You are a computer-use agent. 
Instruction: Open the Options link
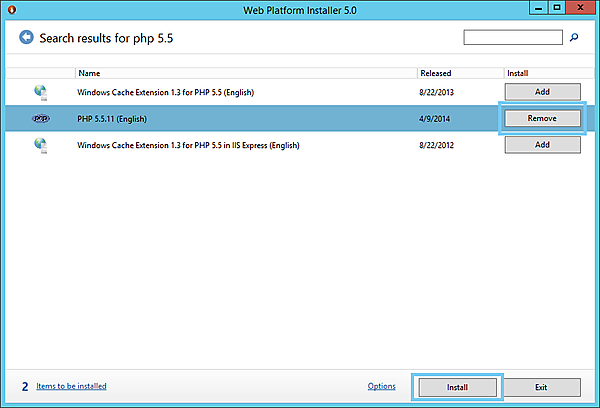point(381,386)
